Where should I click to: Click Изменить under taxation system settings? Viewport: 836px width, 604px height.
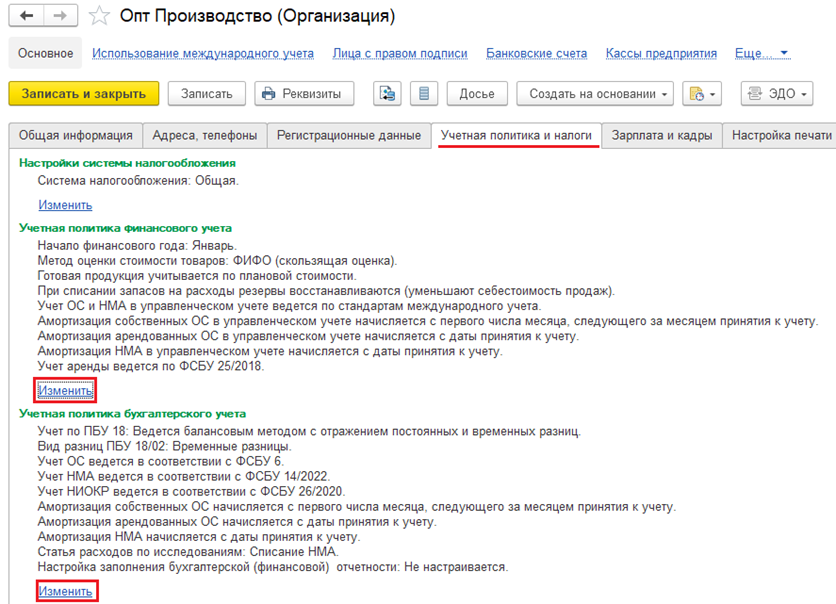(x=65, y=205)
